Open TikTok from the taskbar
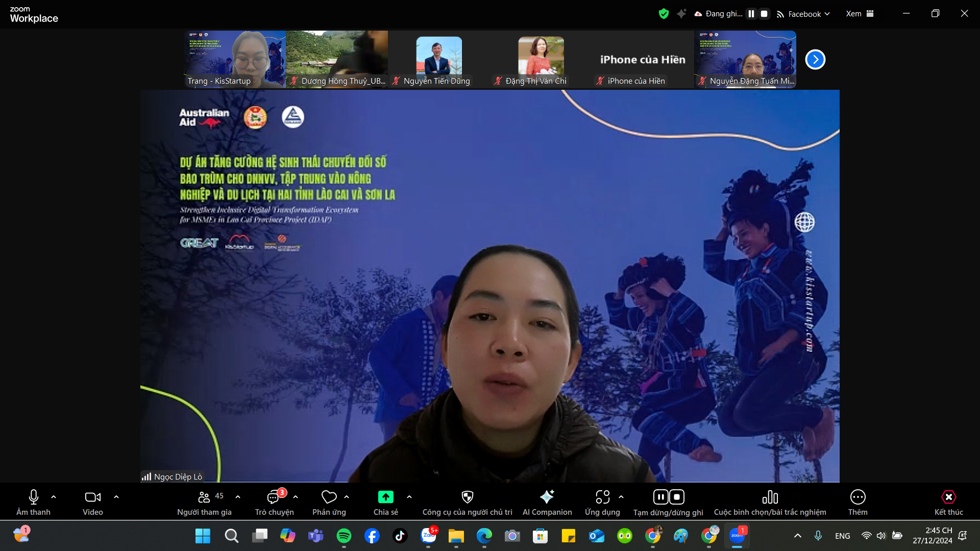Viewport: 980px width, 551px height. tap(400, 536)
